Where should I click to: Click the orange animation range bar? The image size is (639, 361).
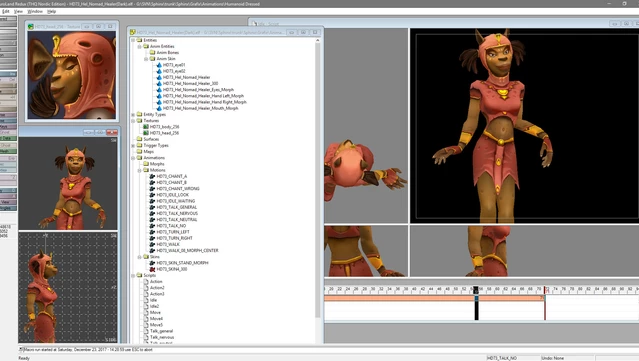click(434, 298)
